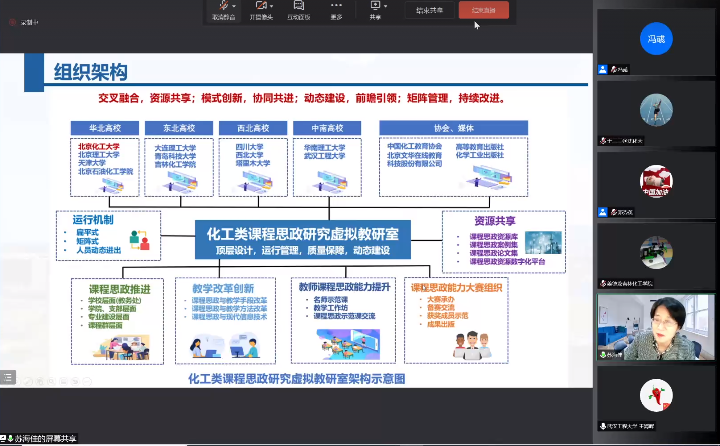The height and width of the screenshot is (446, 720).
Task: Click the red Leave Meeting button
Action: [484, 9]
